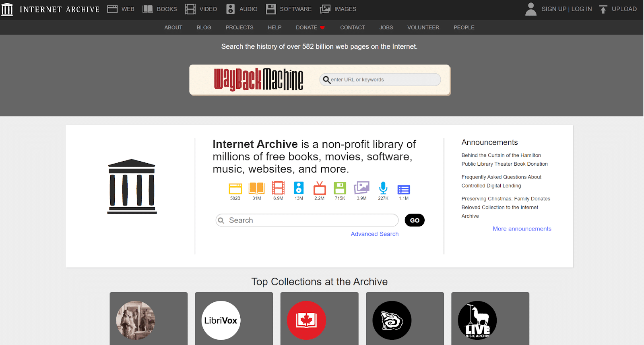Open the Controlled Digital Lending FAQ announcement

click(502, 181)
